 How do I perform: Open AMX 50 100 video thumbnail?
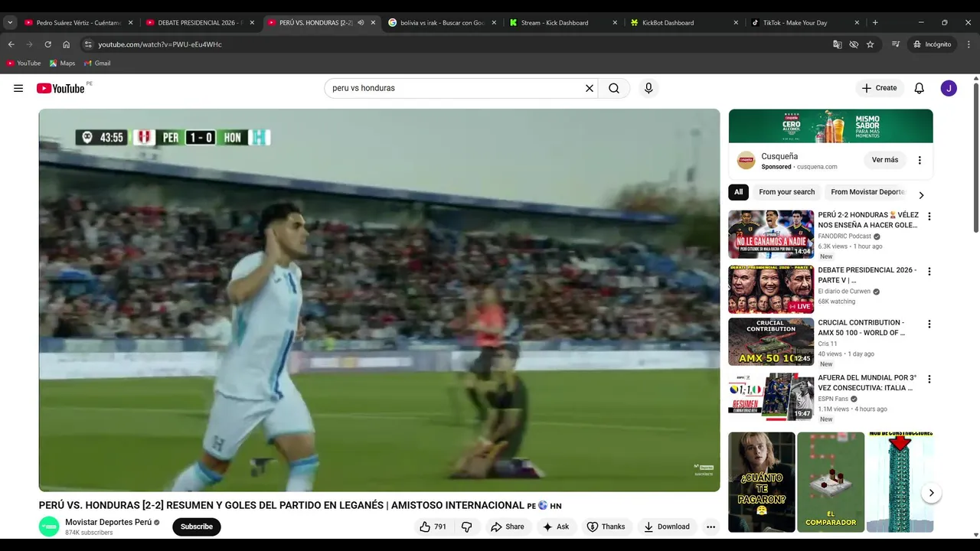(x=771, y=342)
